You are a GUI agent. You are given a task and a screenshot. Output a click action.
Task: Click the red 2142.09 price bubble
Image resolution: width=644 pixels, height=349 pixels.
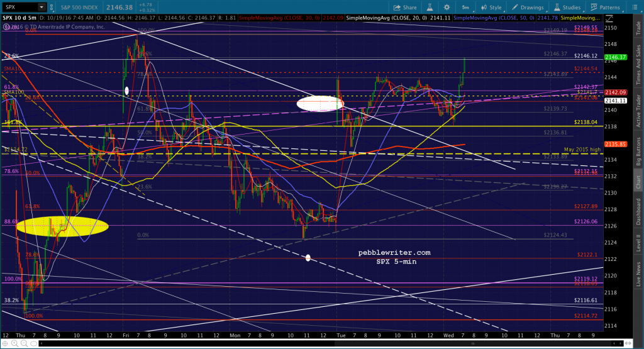tap(616, 93)
